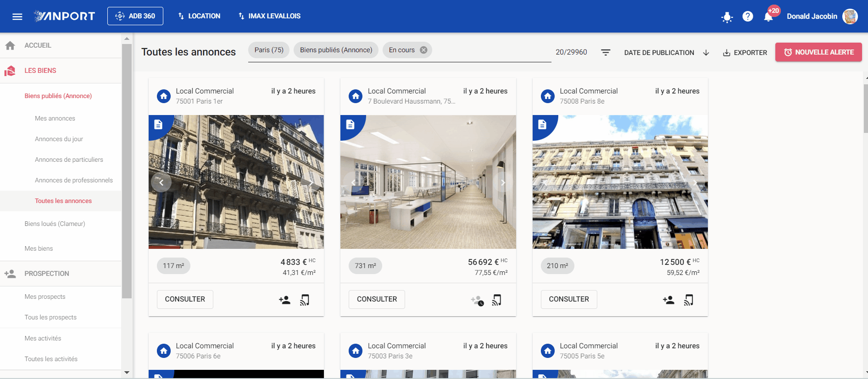Open notifications bell with +20 badge
Screen dimensions: 868x379
point(769,16)
